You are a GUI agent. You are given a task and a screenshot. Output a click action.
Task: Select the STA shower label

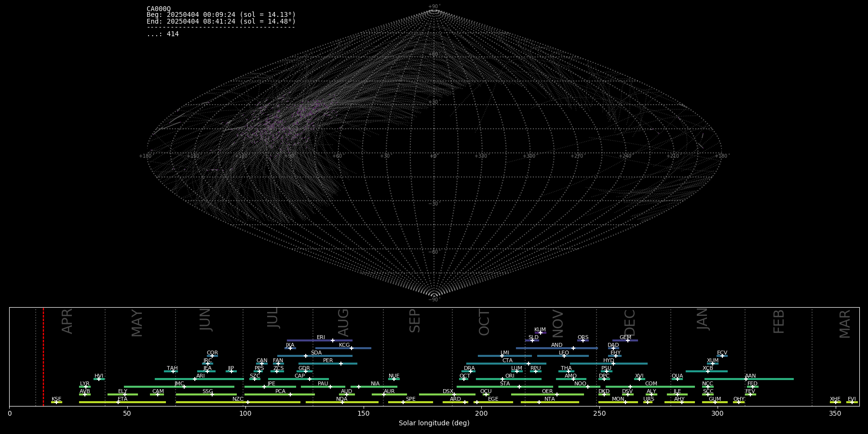505,384
